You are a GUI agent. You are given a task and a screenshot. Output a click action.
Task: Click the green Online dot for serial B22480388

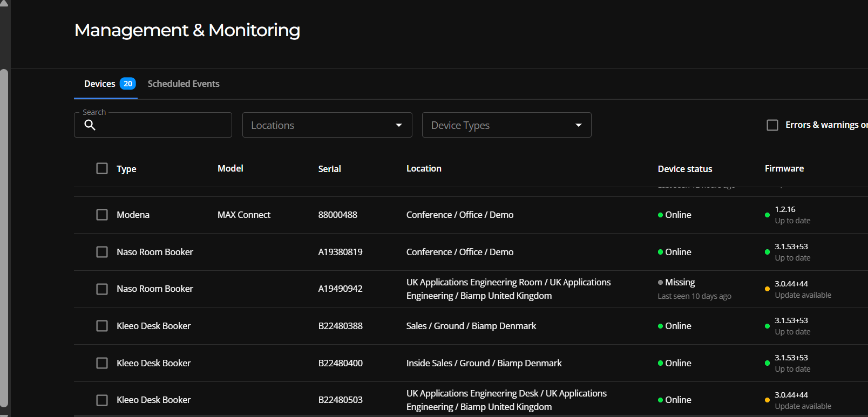[x=660, y=326]
